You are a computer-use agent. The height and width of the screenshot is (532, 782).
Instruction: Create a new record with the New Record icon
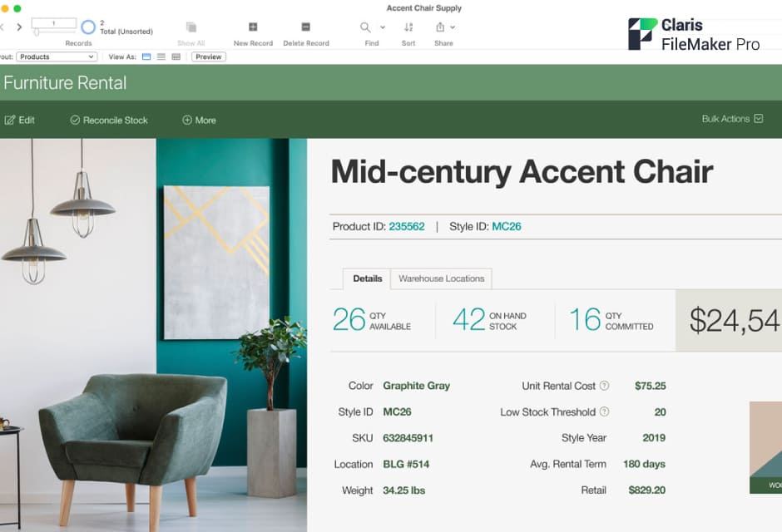click(252, 27)
